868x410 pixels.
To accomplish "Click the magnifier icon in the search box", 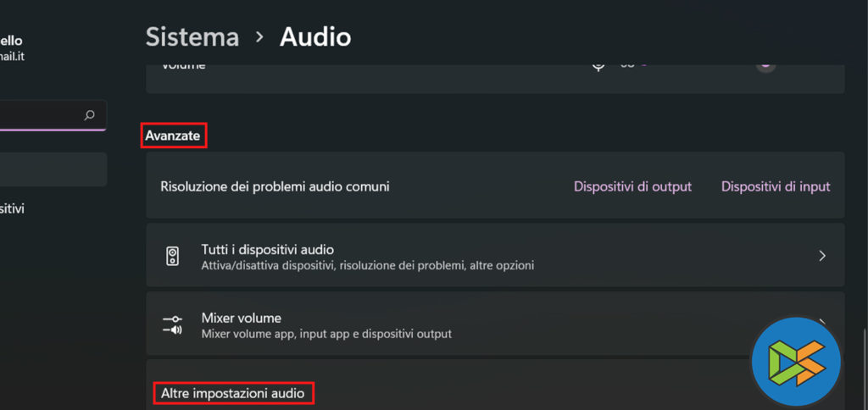I will (x=90, y=115).
